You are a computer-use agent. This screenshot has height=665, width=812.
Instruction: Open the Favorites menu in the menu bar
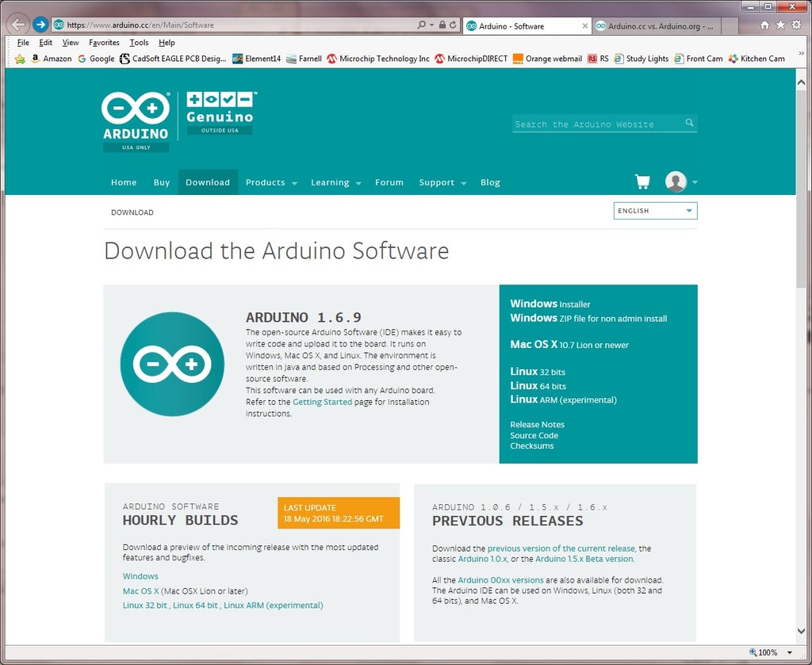click(104, 43)
